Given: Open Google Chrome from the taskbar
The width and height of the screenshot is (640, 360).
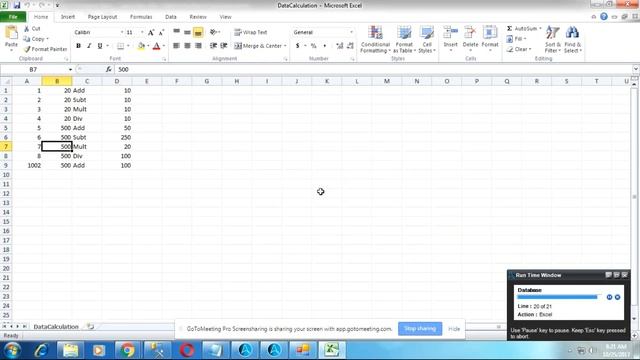Looking at the screenshot, I should (128, 350).
